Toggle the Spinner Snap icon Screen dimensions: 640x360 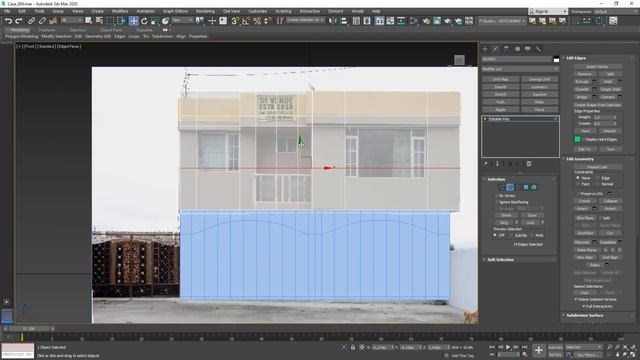click(x=268, y=21)
